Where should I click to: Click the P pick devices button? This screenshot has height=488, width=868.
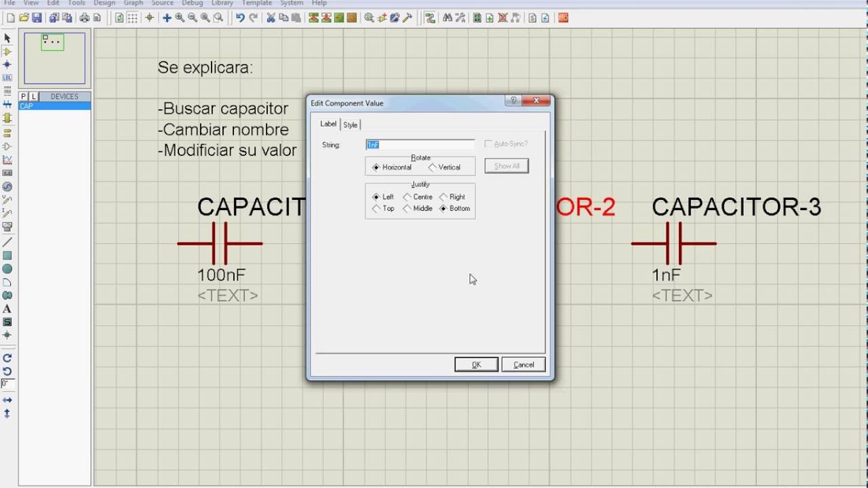[23, 97]
